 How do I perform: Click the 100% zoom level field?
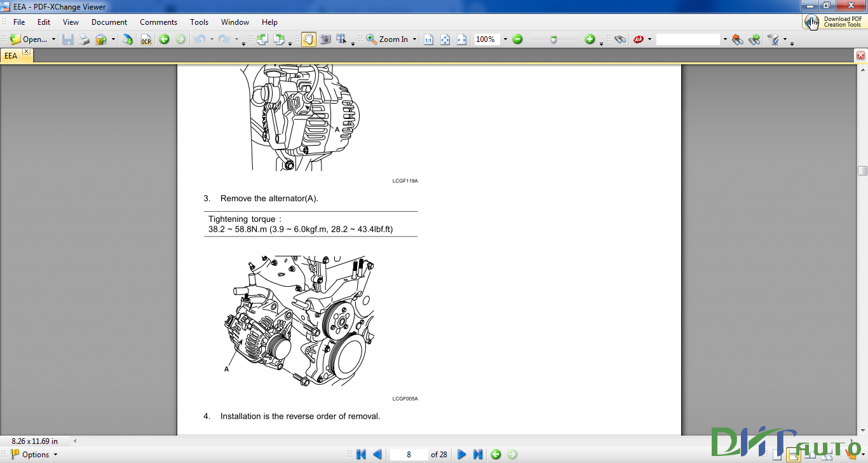(487, 39)
